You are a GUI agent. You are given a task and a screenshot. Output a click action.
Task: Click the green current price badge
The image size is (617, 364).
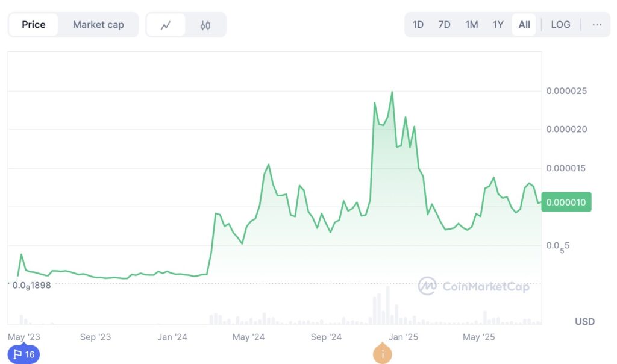tap(566, 202)
